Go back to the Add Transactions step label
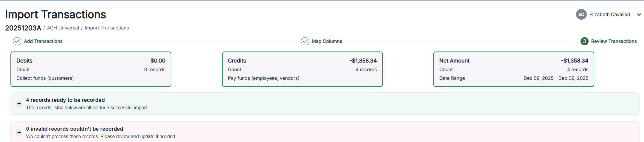 [43, 41]
